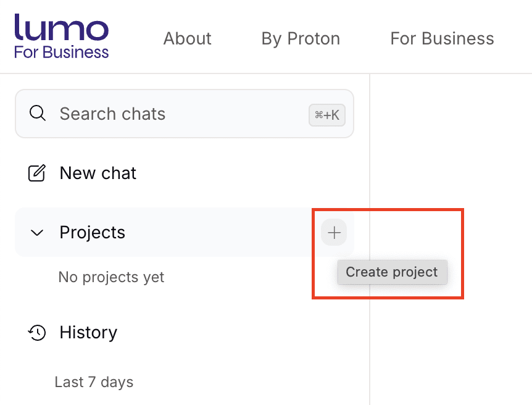Select the "Last 7 days" history group
The height and width of the screenshot is (405, 532).
coord(94,382)
